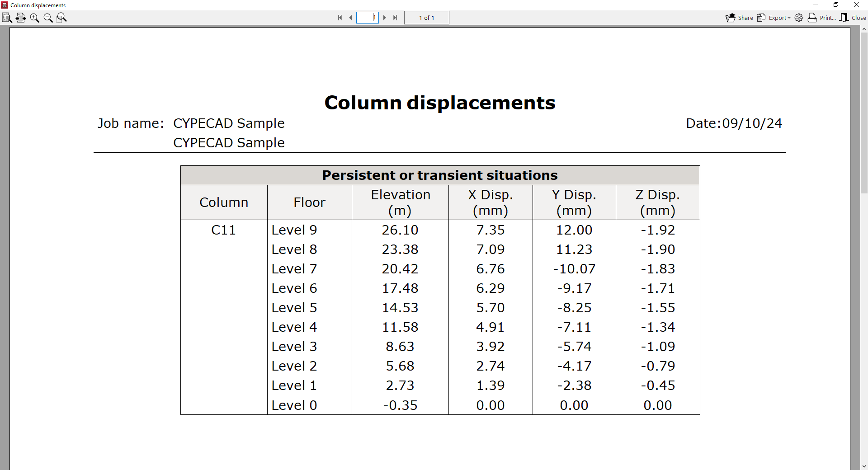
Task: Jump to the last page
Action: click(x=395, y=18)
